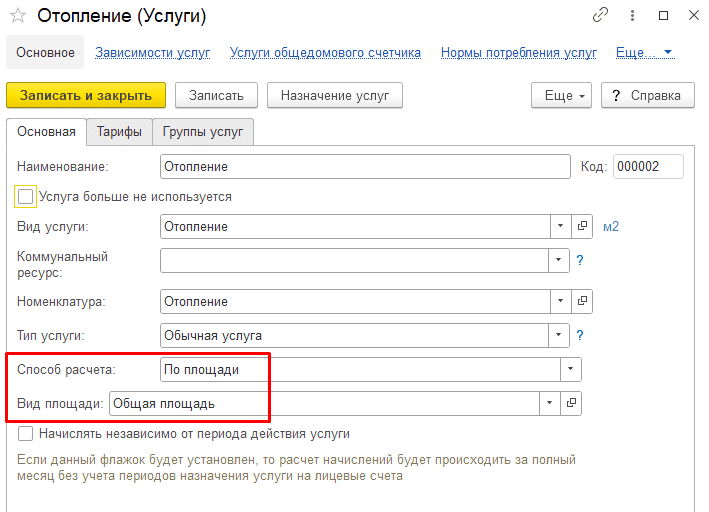Switch to the Группы услуг tab
This screenshot has height=512, width=709.
point(203,132)
